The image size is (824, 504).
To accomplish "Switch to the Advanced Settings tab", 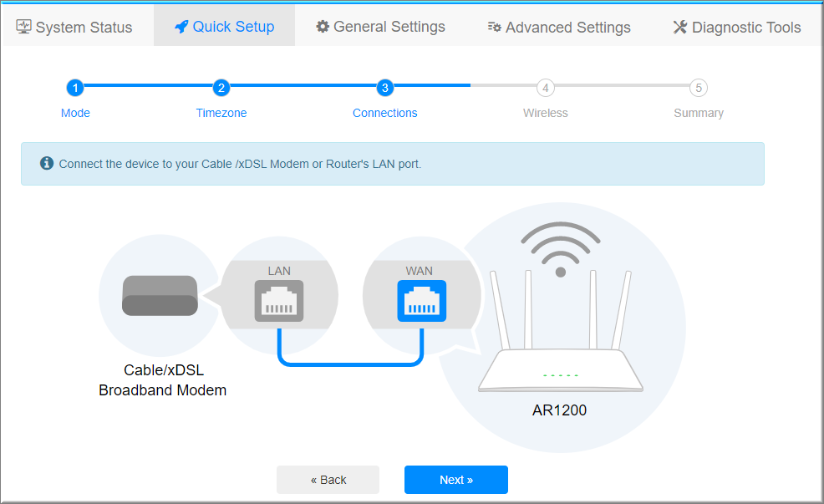I will pos(559,27).
